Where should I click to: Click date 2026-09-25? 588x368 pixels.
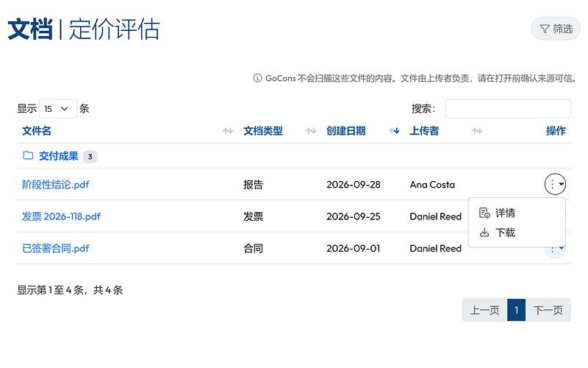tap(354, 216)
